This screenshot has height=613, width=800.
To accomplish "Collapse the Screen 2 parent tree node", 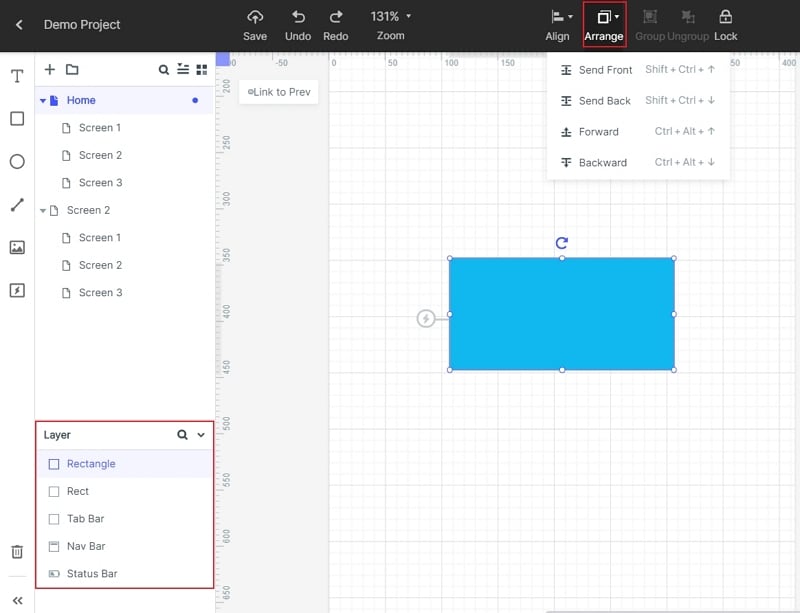I will pyautogui.click(x=43, y=210).
